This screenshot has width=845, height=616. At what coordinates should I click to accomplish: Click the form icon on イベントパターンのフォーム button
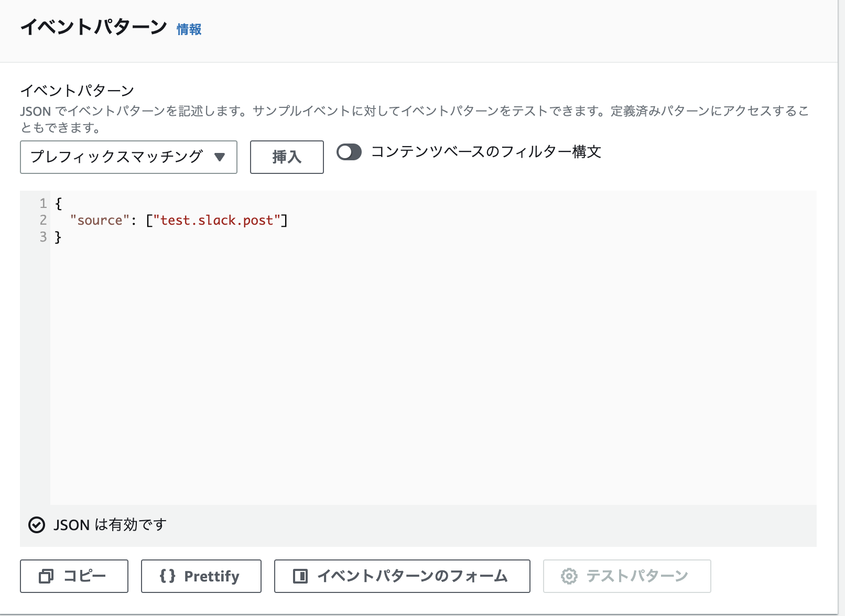[301, 576]
